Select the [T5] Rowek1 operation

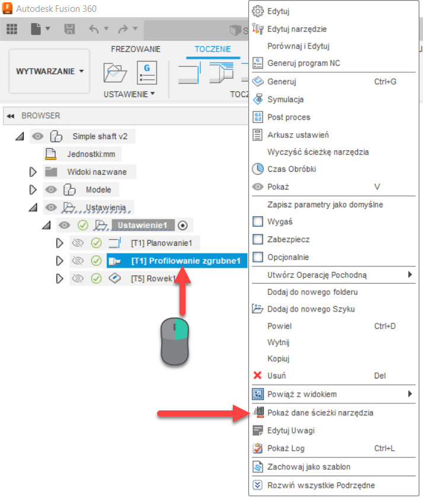pyautogui.click(x=153, y=279)
